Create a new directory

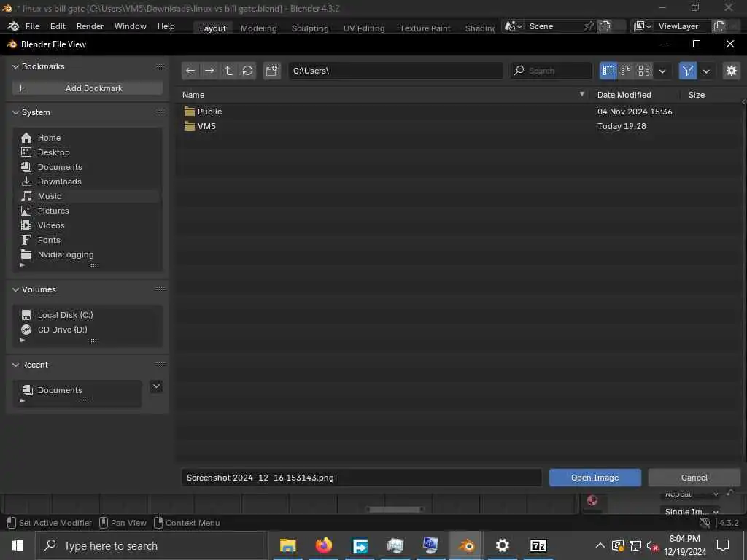[x=272, y=71]
